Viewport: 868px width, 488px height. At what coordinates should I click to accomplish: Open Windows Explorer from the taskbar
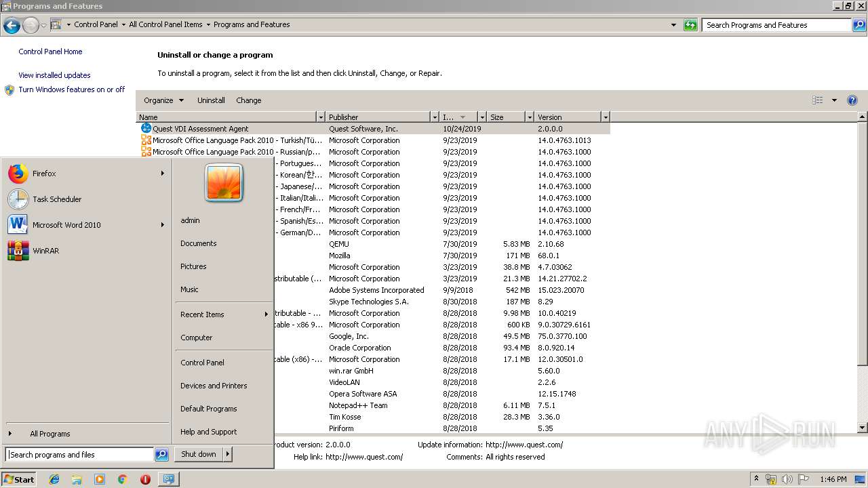pos(77,479)
